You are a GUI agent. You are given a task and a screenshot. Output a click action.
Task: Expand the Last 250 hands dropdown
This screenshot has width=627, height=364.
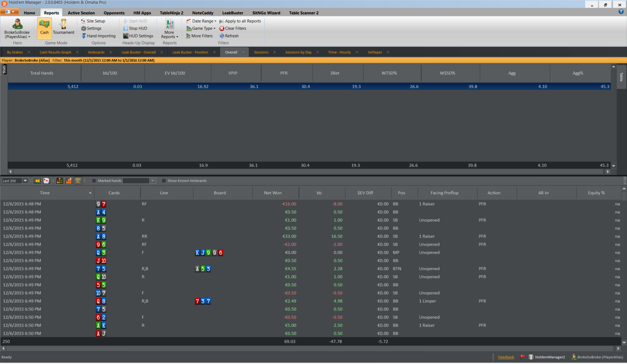(25, 181)
